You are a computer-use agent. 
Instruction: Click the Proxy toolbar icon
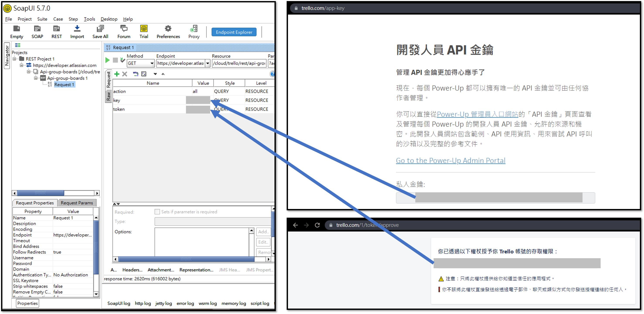click(x=194, y=29)
